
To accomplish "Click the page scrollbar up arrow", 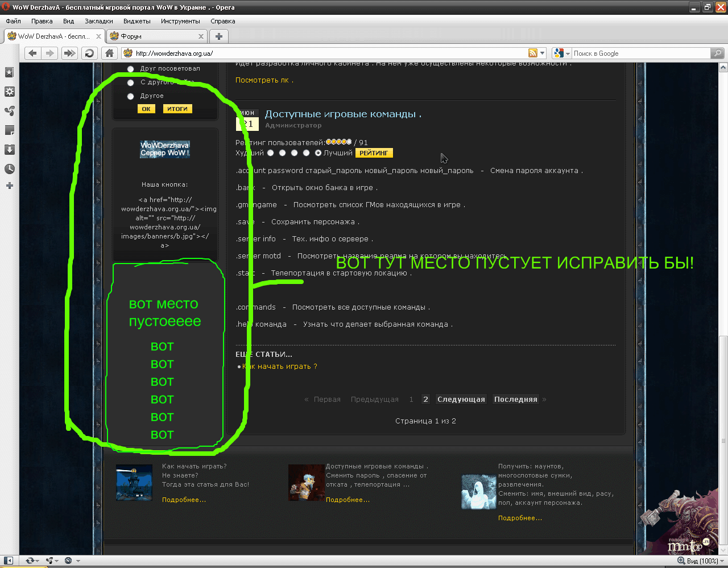I will 723,67.
